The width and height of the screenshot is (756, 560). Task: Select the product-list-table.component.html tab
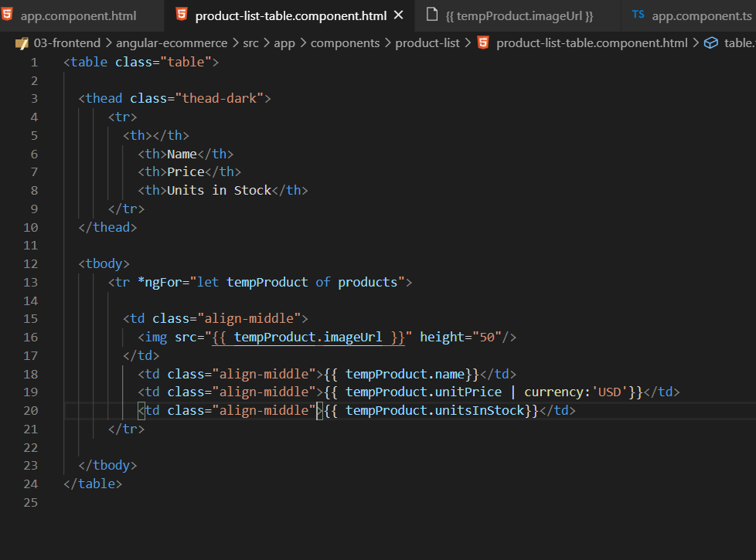coord(290,16)
